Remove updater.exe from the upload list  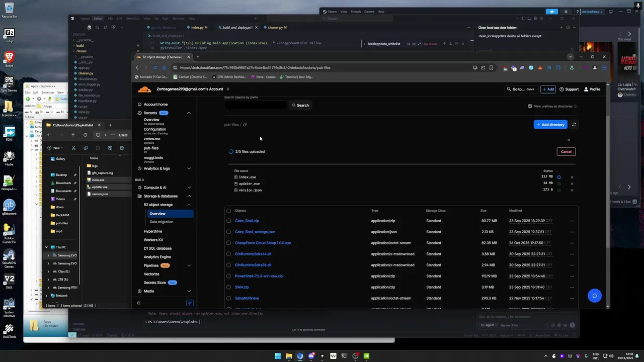[572, 184]
